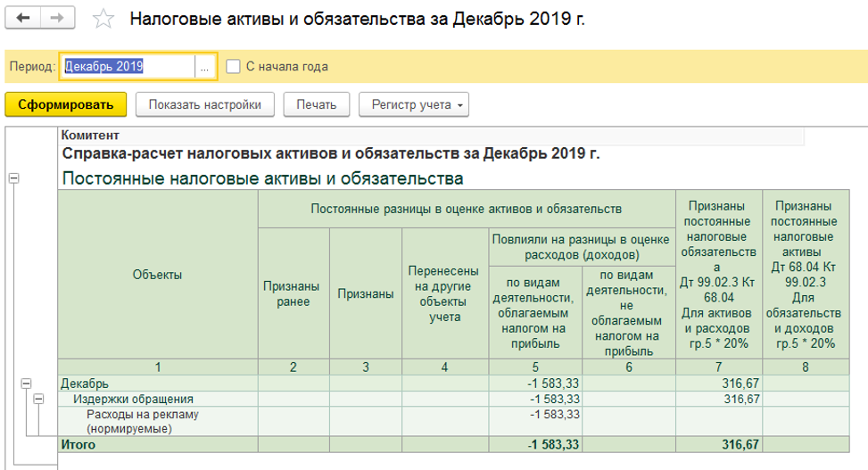Collapse the Издержки обращения group
Image resolution: width=868 pixels, height=470 pixels.
tap(38, 399)
